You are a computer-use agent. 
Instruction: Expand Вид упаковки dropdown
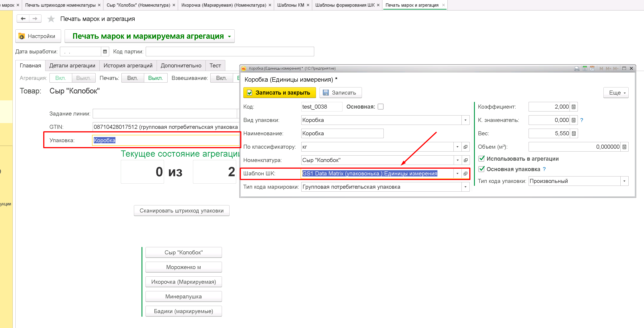tap(465, 120)
